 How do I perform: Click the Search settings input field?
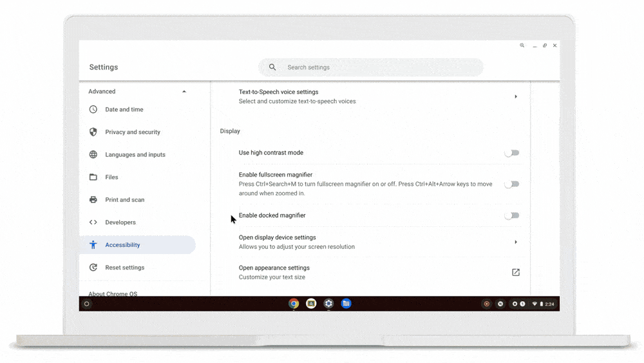click(371, 67)
